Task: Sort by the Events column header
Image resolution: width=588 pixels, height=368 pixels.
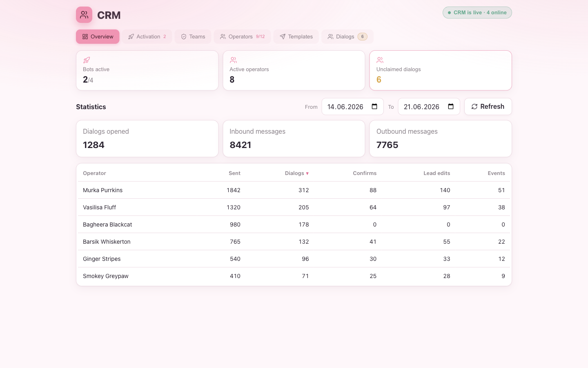Action: [496, 173]
